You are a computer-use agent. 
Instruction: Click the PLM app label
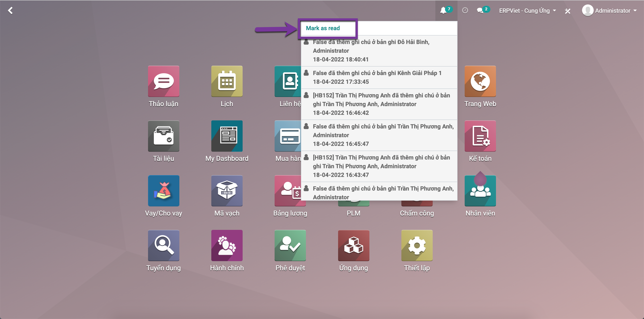click(x=354, y=213)
